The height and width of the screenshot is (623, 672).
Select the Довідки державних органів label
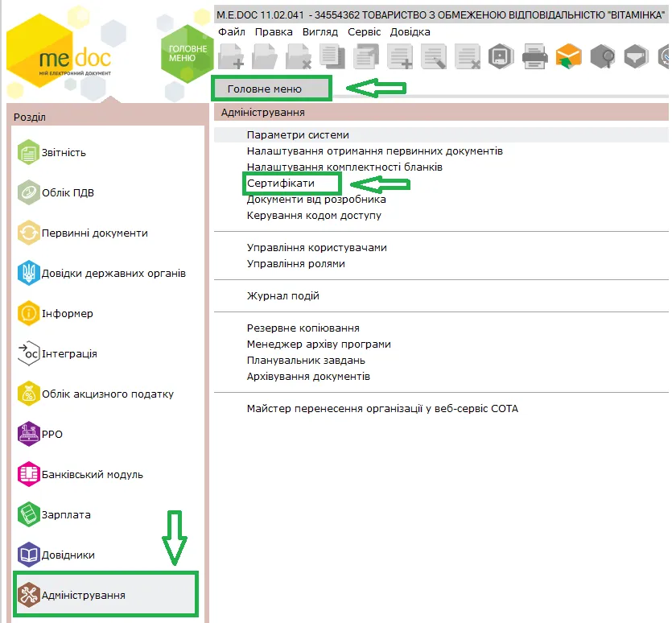tap(113, 273)
